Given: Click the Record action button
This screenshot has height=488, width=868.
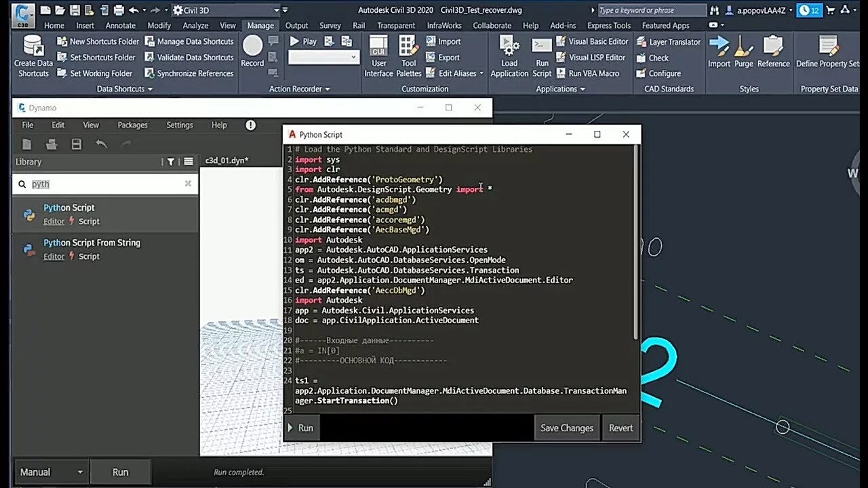Looking at the screenshot, I should (x=252, y=52).
